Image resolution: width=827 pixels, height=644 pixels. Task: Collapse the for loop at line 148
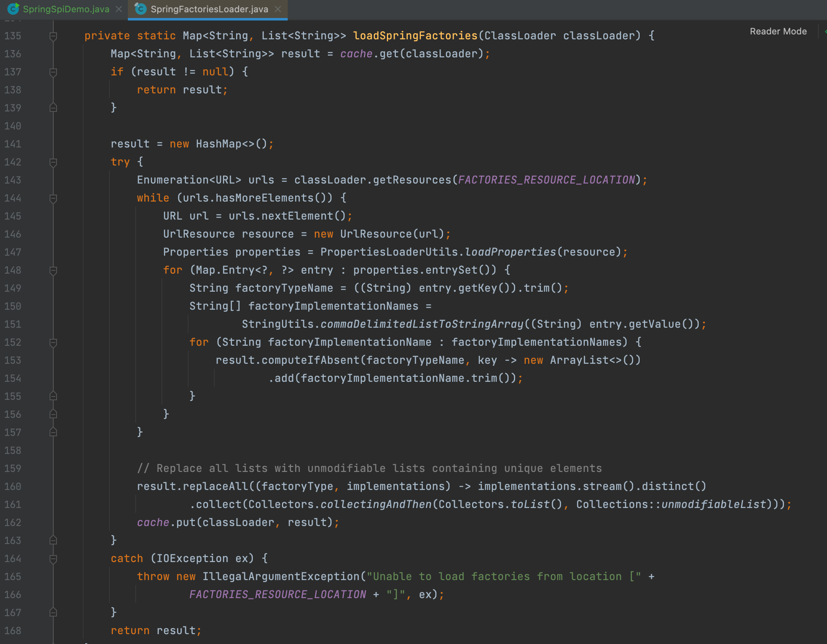tap(53, 270)
